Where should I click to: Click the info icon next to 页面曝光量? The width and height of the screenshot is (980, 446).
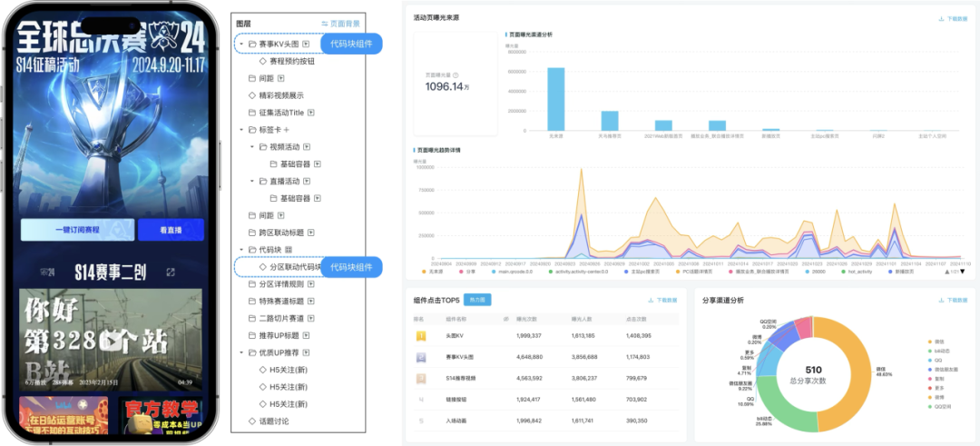(x=455, y=75)
